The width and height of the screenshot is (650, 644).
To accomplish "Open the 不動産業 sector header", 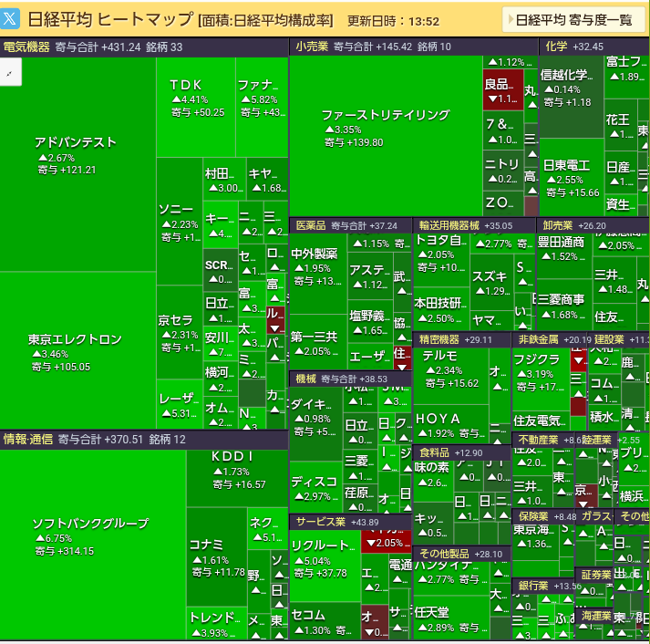I will point(543,440).
